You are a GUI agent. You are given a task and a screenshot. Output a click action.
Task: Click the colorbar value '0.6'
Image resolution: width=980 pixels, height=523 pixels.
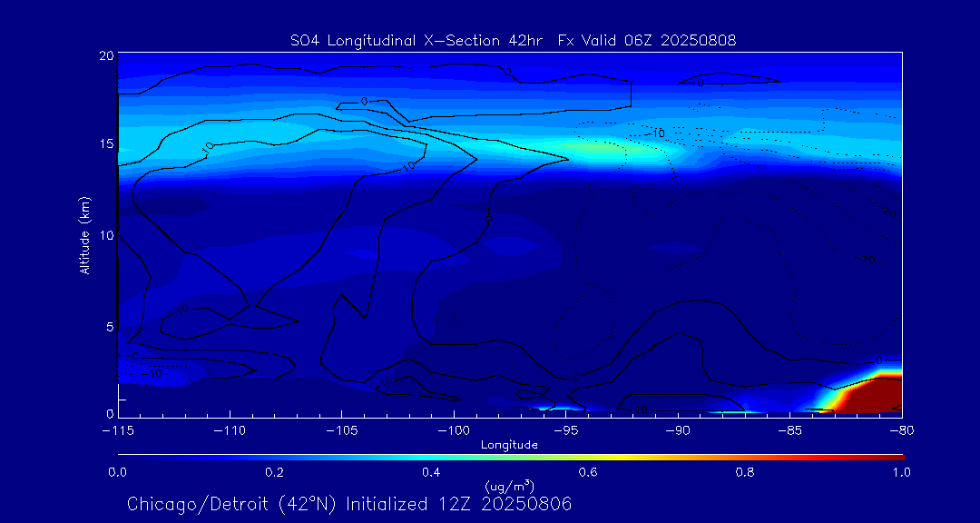(x=589, y=472)
